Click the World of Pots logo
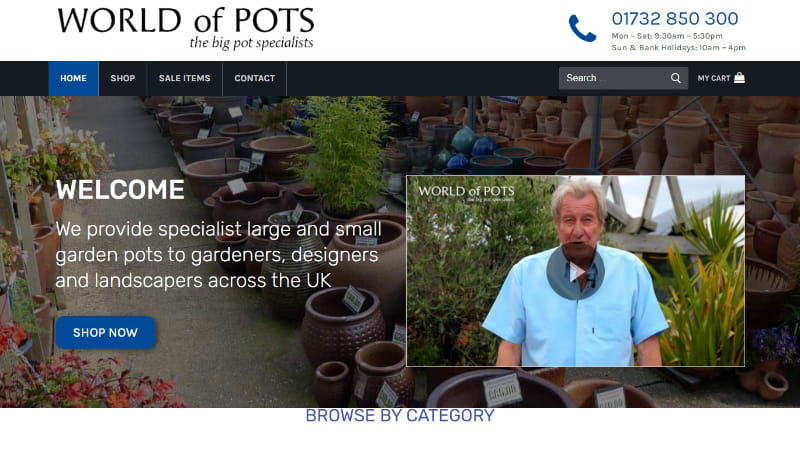800x450 pixels. click(186, 29)
